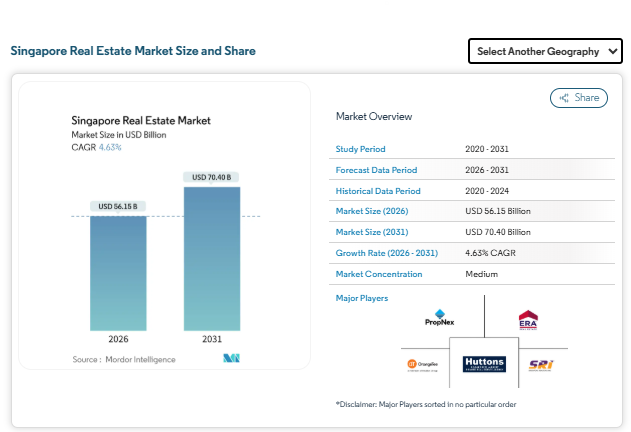Click the Select Another Geography chevron arrow
The width and height of the screenshot is (631, 432).
(x=612, y=51)
